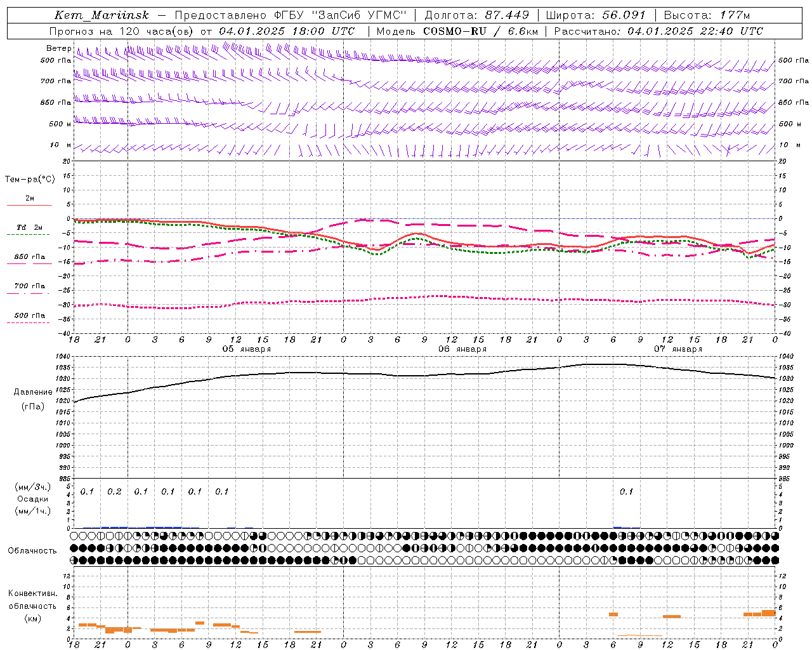Image resolution: width=812 pixels, height=650 pixels.
Task: Click the station name Kem_Mariinsk
Action: tap(101, 15)
